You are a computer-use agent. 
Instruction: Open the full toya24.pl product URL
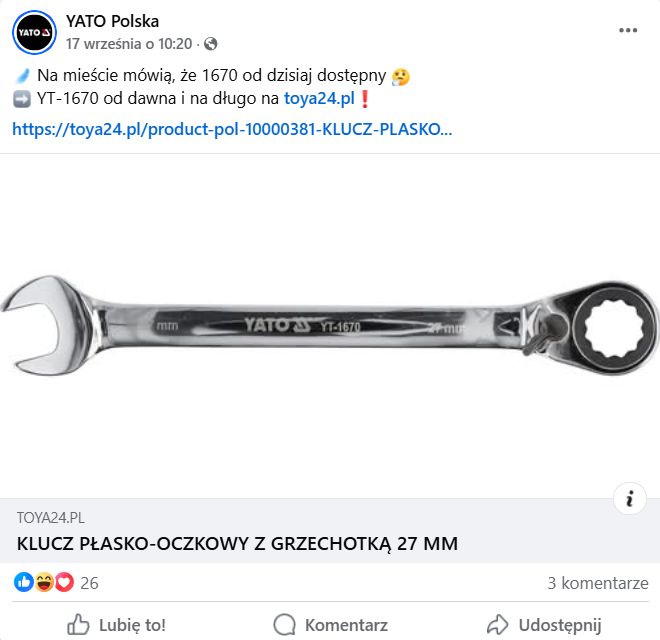pos(232,129)
